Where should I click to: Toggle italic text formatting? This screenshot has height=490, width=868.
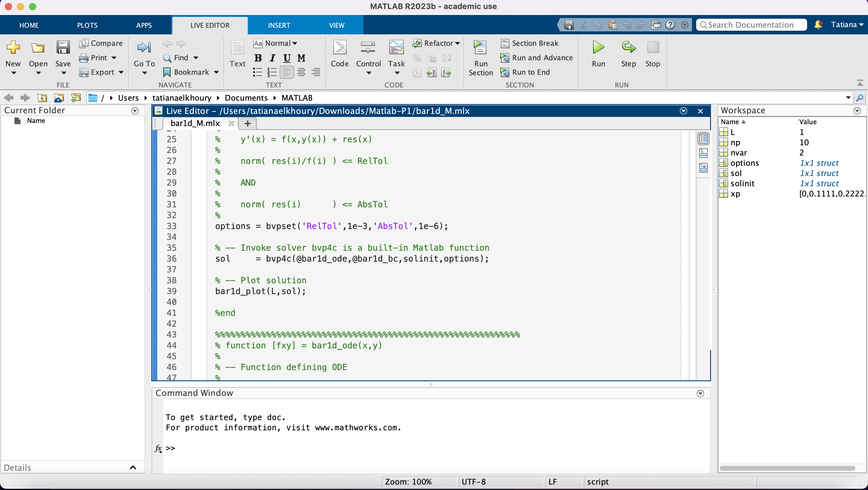(x=272, y=58)
